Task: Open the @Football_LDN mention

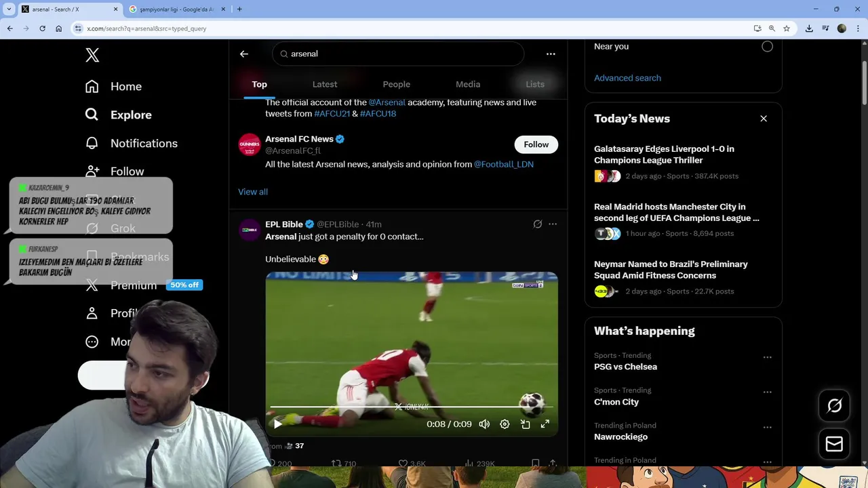Action: [x=504, y=164]
